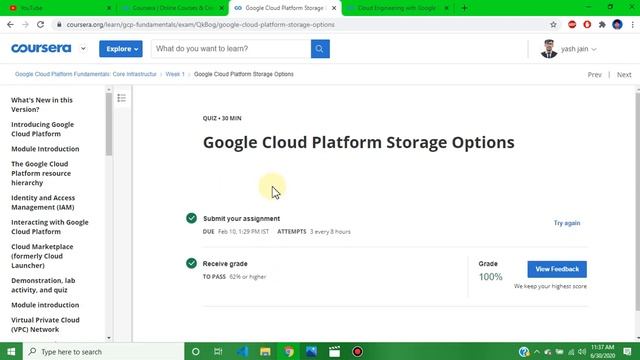Click the sidebar scrollbar up arrow
Viewport: 640px width, 360px height.
point(109,89)
